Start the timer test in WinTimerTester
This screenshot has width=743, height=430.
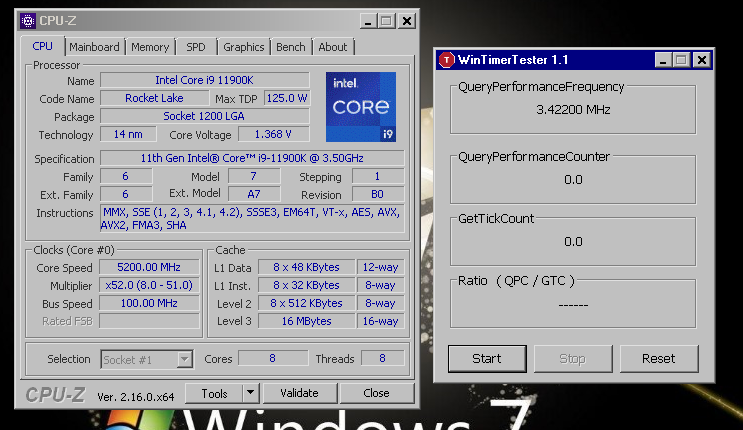pyautogui.click(x=487, y=358)
